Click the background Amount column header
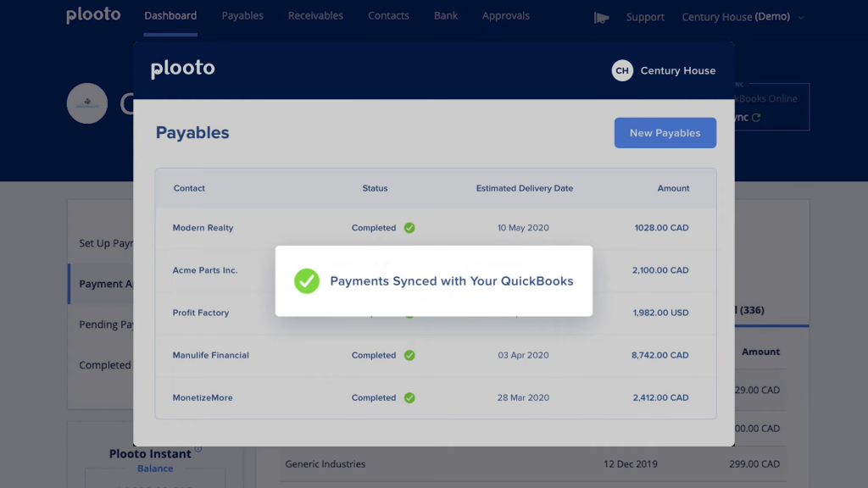This screenshot has height=488, width=868. click(760, 352)
